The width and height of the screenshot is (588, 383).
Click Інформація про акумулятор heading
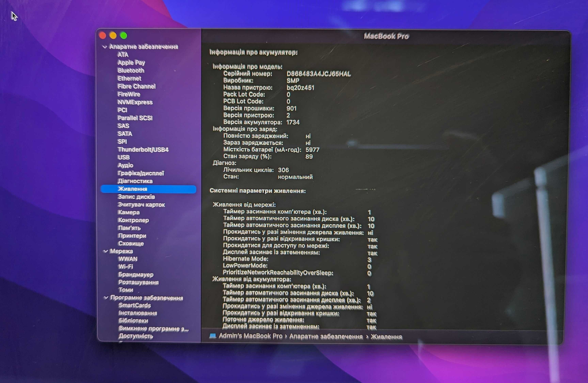[x=254, y=52]
